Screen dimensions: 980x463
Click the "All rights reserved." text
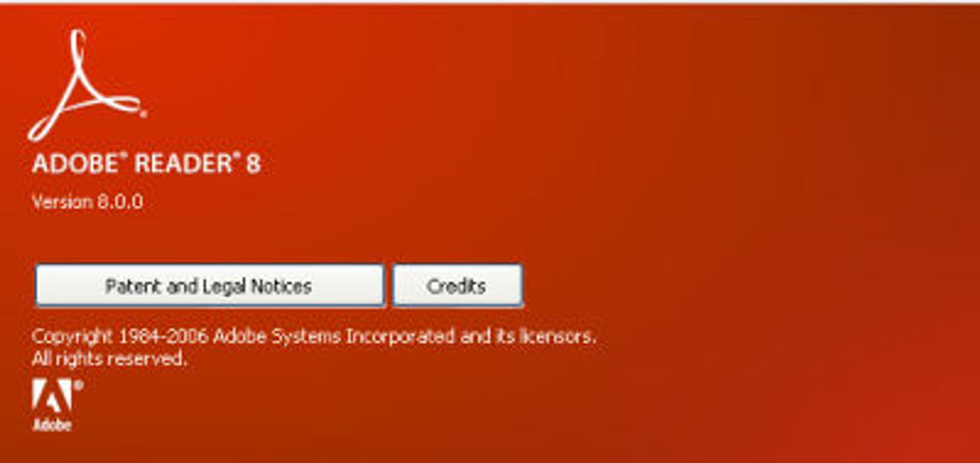point(109,359)
